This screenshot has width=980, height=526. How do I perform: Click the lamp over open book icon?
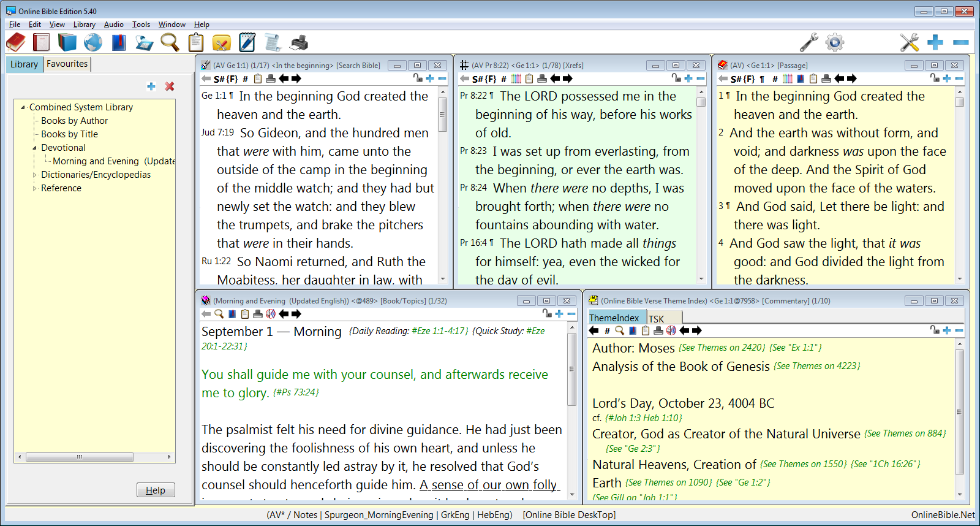click(x=145, y=42)
